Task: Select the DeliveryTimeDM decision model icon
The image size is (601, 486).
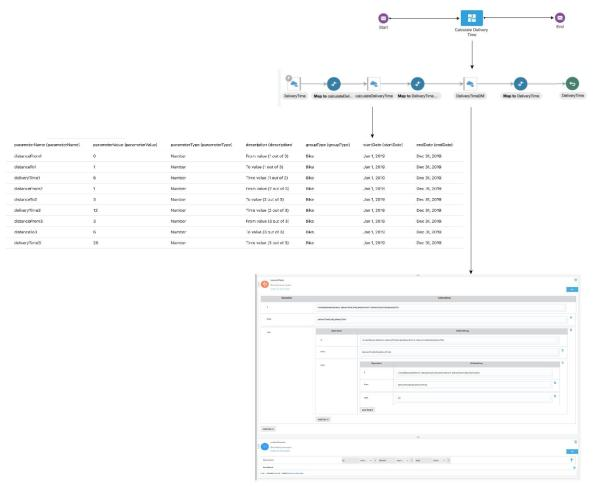Action: 469,84
